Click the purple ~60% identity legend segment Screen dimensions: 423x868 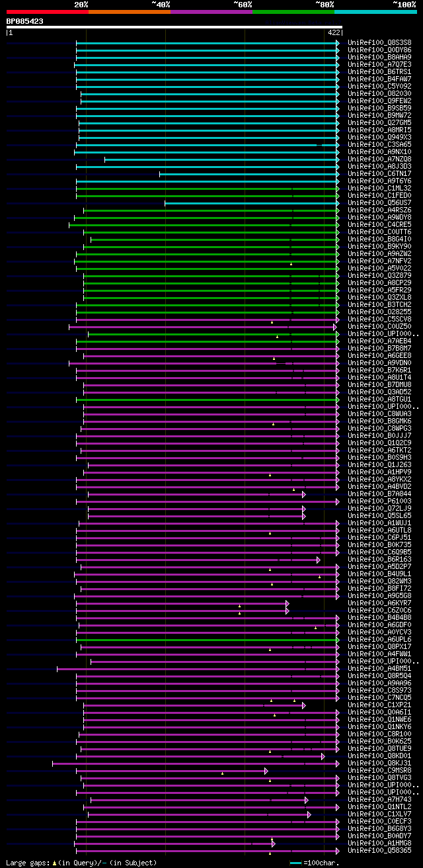[211, 11]
